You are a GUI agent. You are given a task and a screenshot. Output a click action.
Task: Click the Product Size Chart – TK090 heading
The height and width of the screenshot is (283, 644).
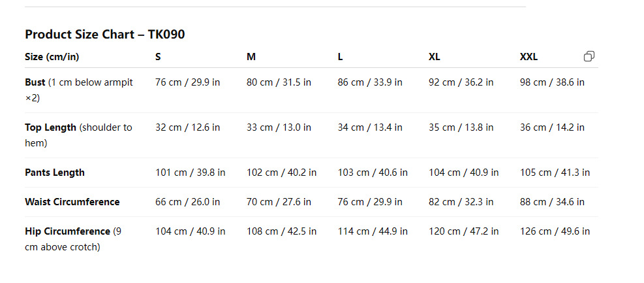pos(104,35)
